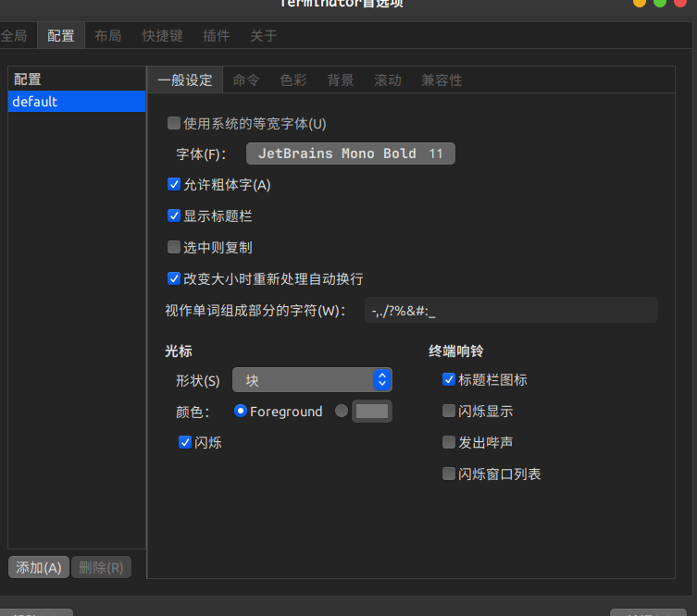Enable 发出哔声 (audible beep) bell

(449, 442)
